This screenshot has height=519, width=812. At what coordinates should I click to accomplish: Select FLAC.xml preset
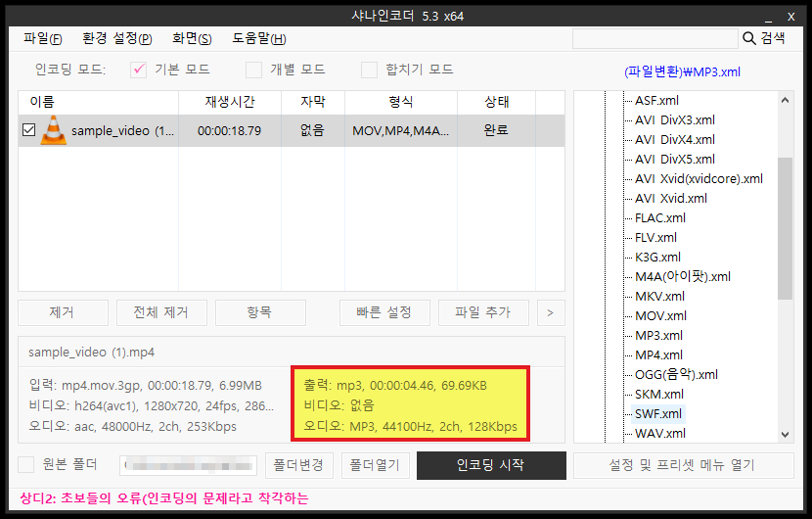point(660,218)
